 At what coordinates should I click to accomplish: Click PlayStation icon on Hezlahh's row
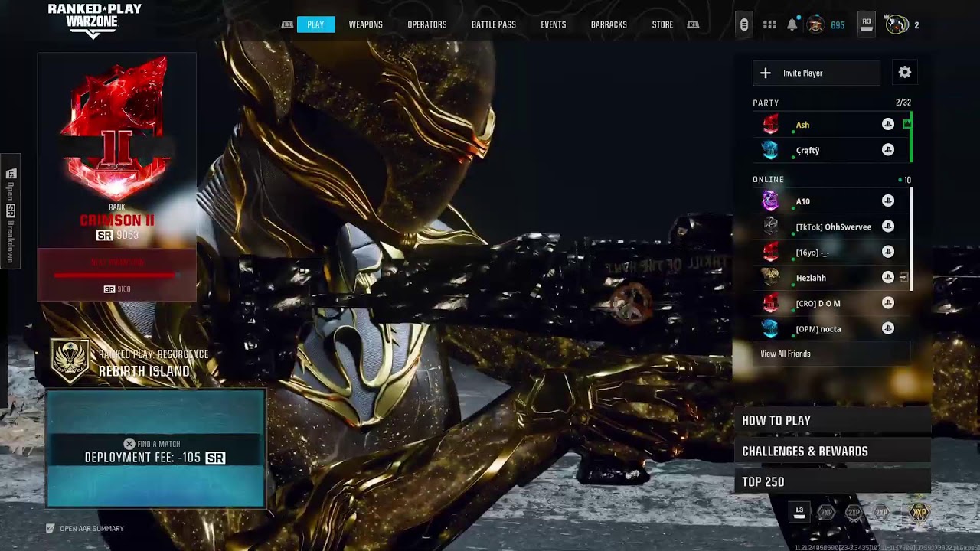pyautogui.click(x=888, y=277)
